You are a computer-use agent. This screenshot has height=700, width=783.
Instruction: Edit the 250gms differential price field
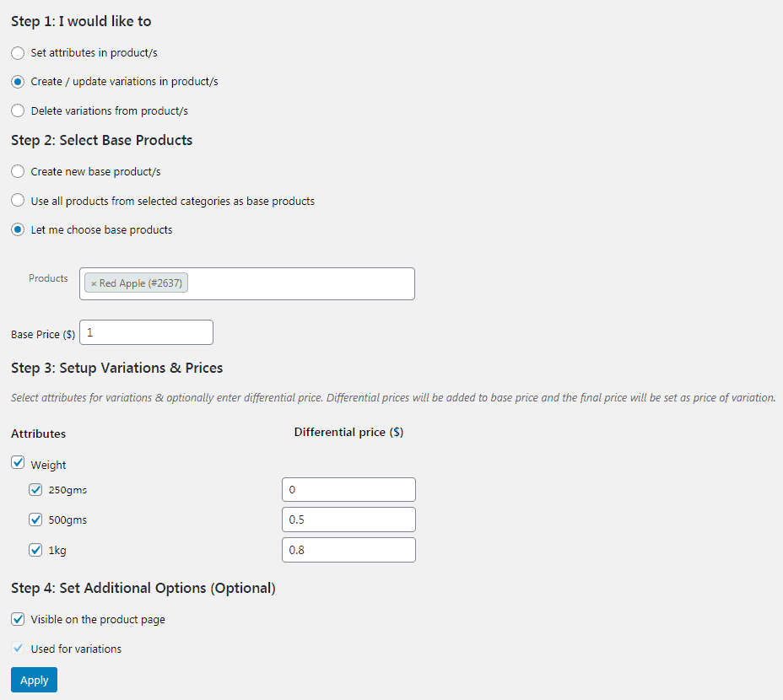click(348, 490)
